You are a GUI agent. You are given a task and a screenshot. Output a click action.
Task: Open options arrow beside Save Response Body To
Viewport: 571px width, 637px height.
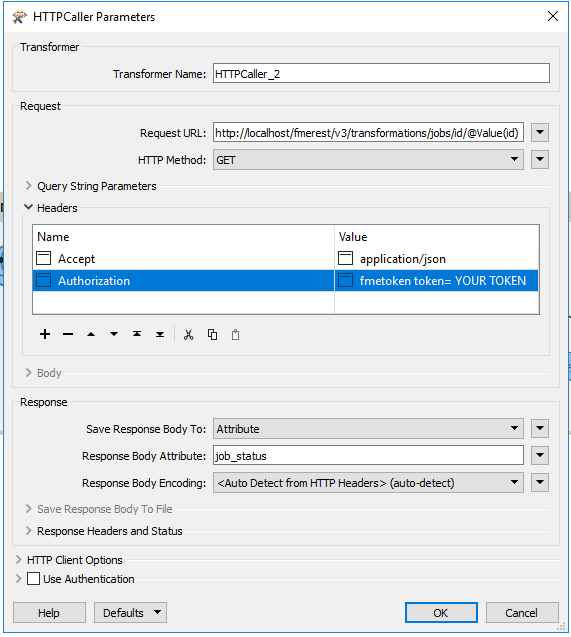point(540,428)
